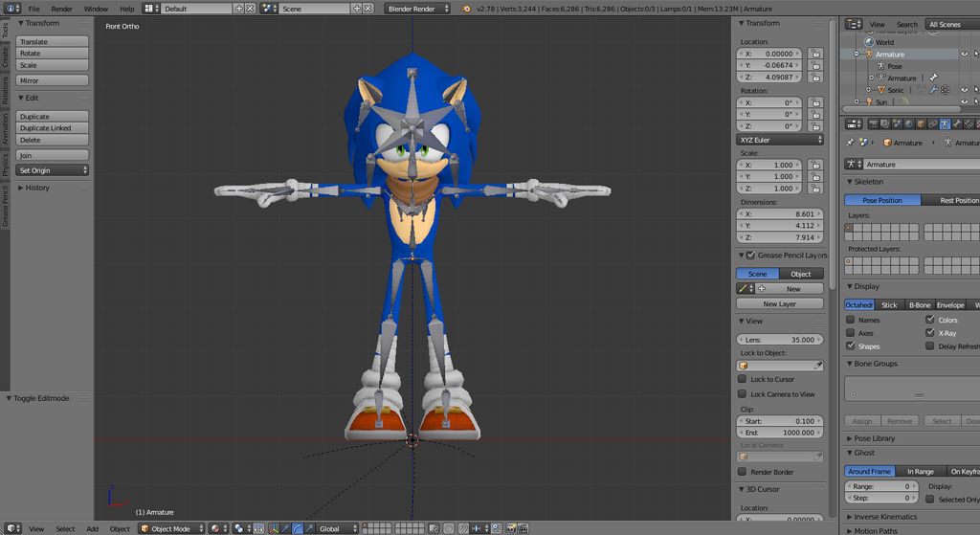Click the wrench modifier icon on Sonic row
Image resolution: width=980 pixels, height=535 pixels.
[932, 90]
